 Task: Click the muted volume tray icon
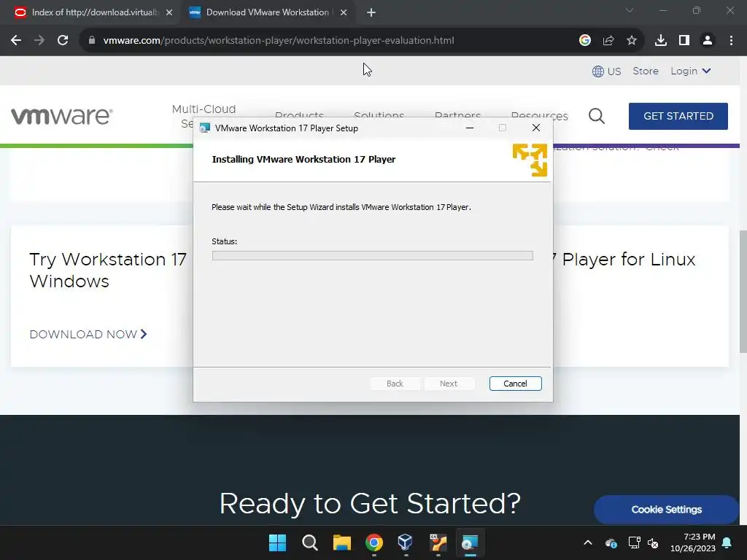click(x=653, y=542)
